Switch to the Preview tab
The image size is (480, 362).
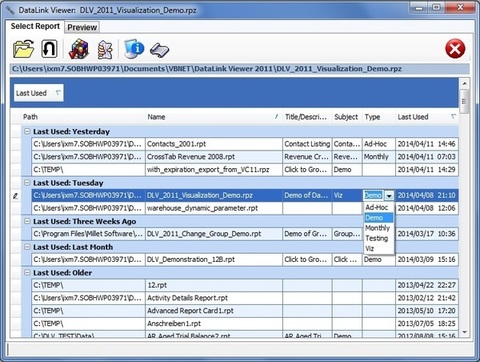point(82,27)
